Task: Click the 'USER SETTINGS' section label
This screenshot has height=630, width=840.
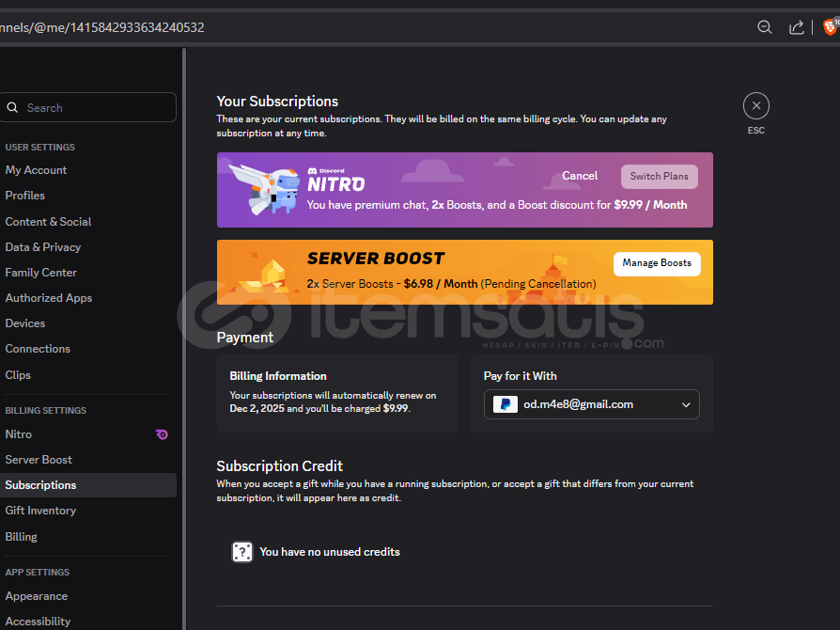Action: (40, 147)
